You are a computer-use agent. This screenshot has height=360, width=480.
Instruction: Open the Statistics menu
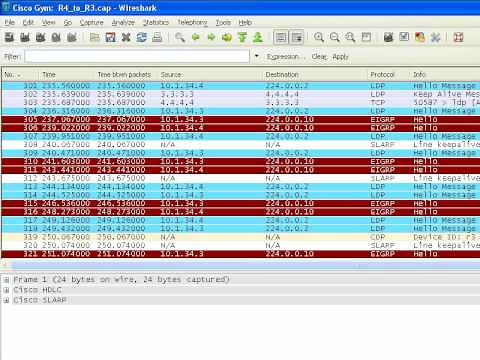156,22
